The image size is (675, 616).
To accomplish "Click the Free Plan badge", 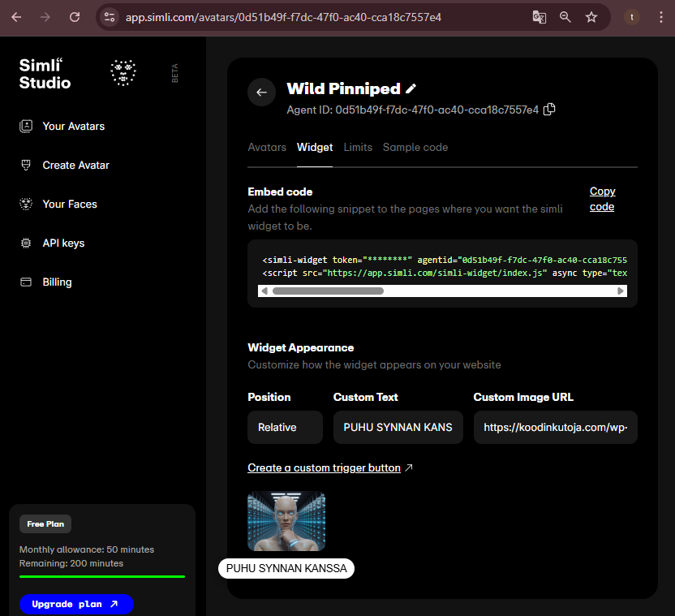I will 45,523.
